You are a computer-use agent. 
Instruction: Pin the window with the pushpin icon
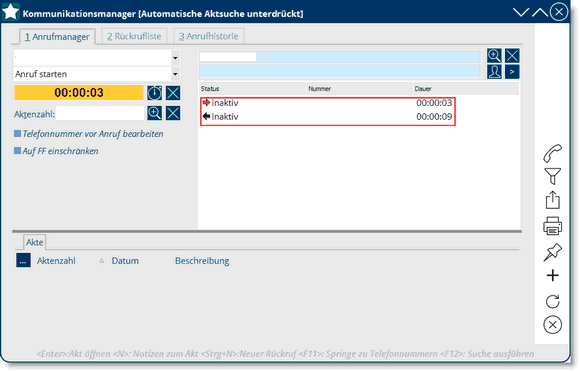553,252
